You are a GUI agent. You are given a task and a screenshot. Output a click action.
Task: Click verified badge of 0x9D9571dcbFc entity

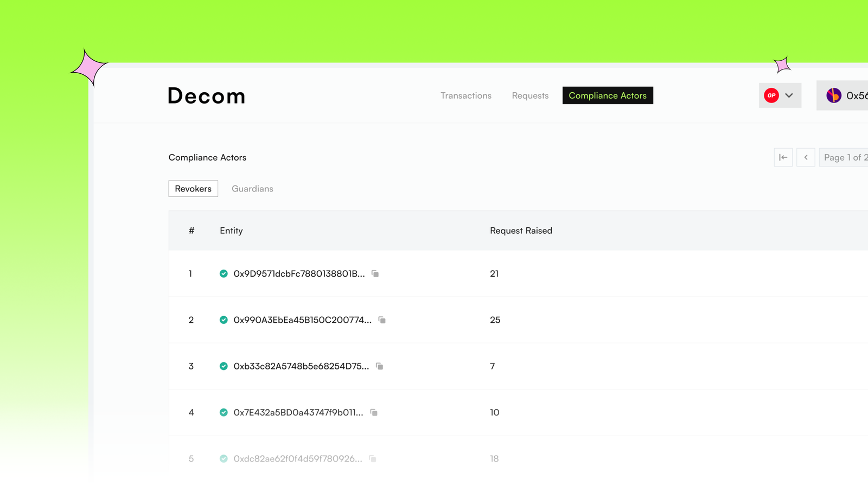(x=224, y=274)
